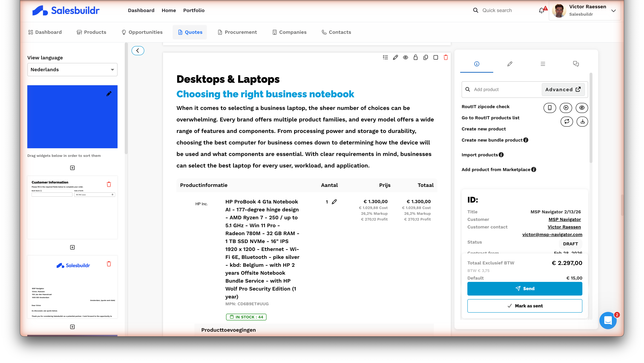Click Add product from Marketplace
Image resolution: width=644 pixels, height=363 pixels.
496,169
